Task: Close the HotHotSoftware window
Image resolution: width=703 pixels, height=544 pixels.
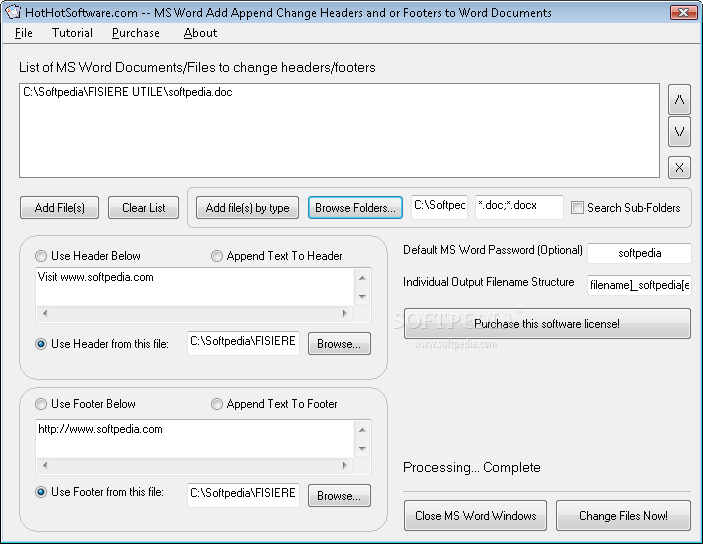Action: 683,12
